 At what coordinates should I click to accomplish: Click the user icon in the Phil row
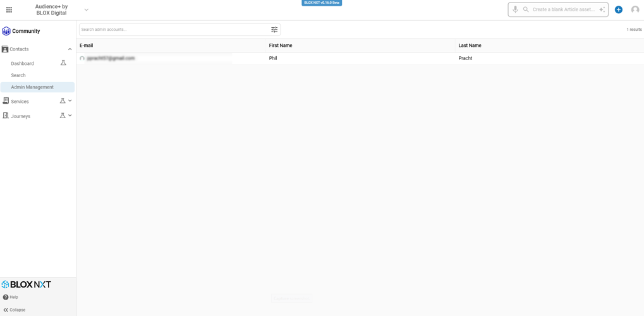click(82, 58)
